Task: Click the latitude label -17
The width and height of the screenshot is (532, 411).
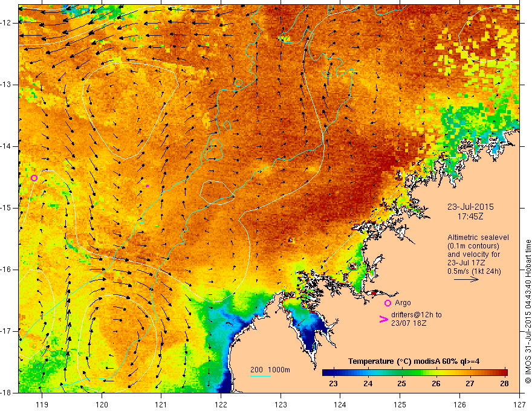Action: pos(7,331)
